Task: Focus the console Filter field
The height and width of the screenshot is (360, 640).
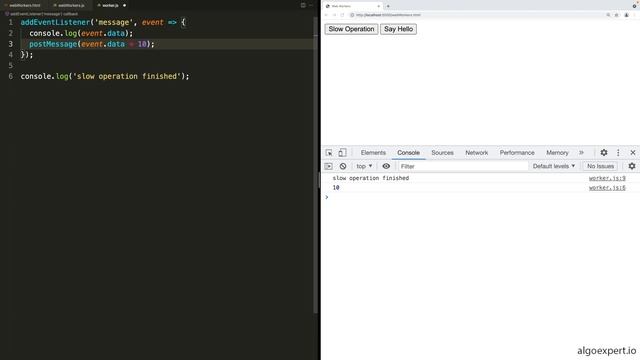Action: pyautogui.click(x=463, y=166)
